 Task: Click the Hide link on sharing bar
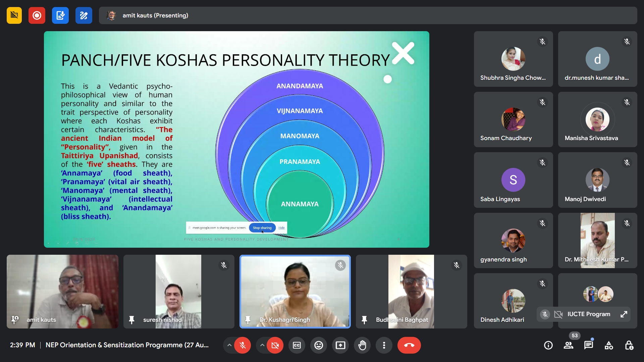281,228
